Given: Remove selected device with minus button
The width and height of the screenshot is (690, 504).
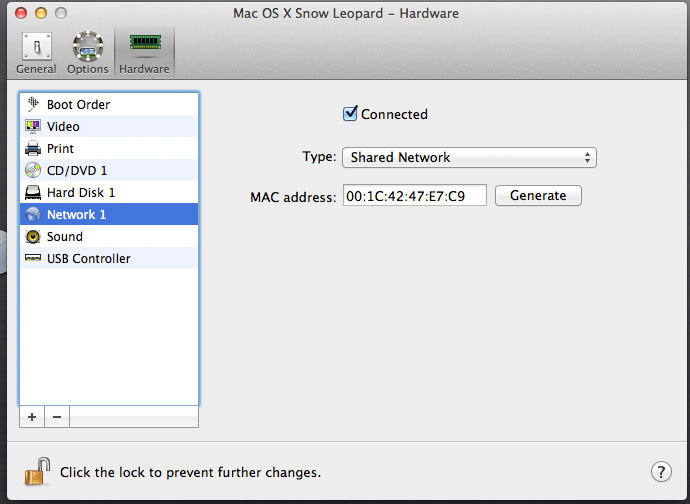Looking at the screenshot, I should pyautogui.click(x=57, y=417).
